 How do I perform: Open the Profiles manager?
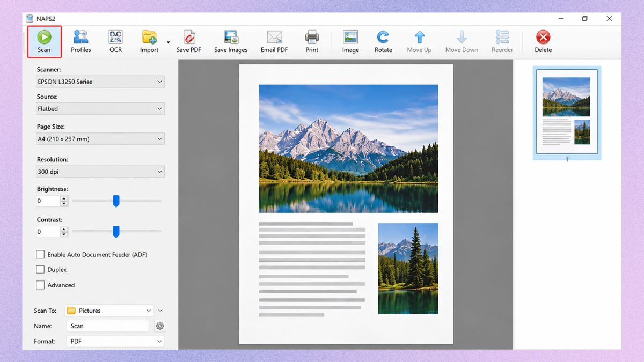tap(81, 41)
